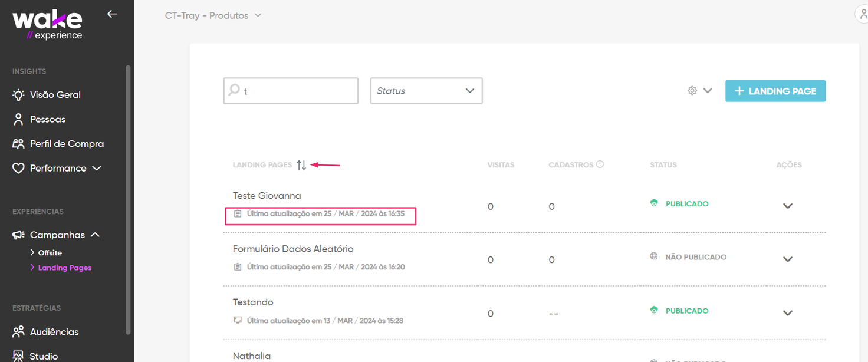Collapse sidebar with the back arrow
The width and height of the screenshot is (868, 362).
point(112,14)
